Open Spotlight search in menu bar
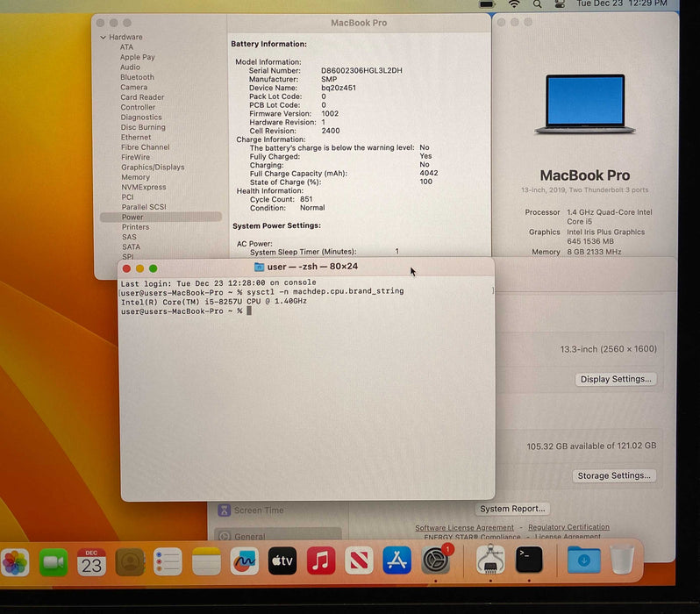This screenshot has height=614, width=700. tap(538, 4)
